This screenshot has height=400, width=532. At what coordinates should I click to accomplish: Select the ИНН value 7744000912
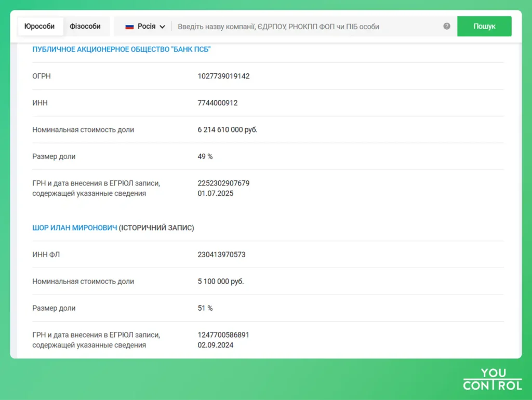218,103
